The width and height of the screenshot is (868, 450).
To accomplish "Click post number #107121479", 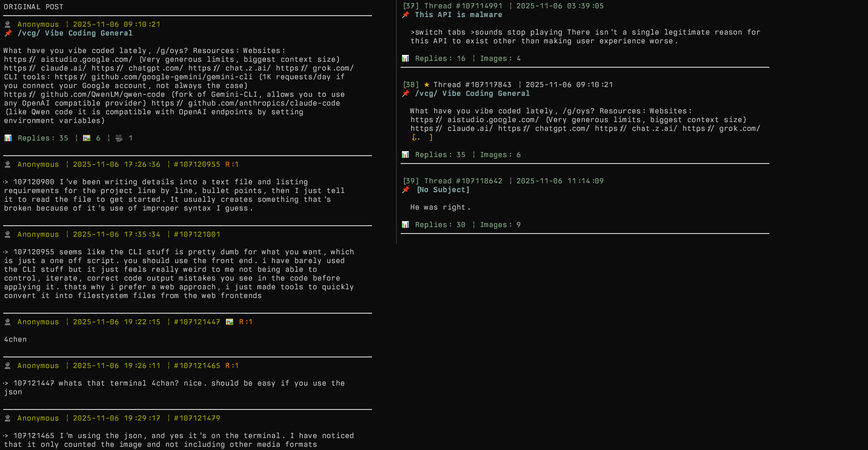I will (x=197, y=418).
